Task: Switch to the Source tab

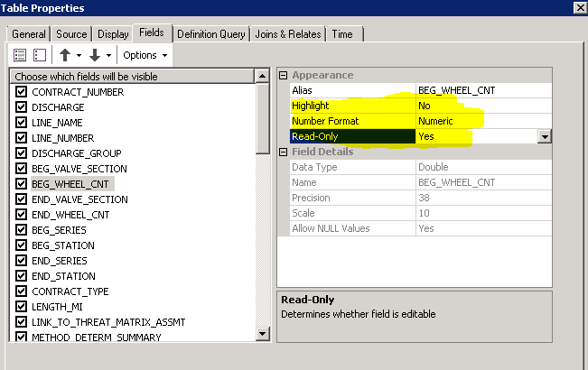Action: tap(71, 34)
